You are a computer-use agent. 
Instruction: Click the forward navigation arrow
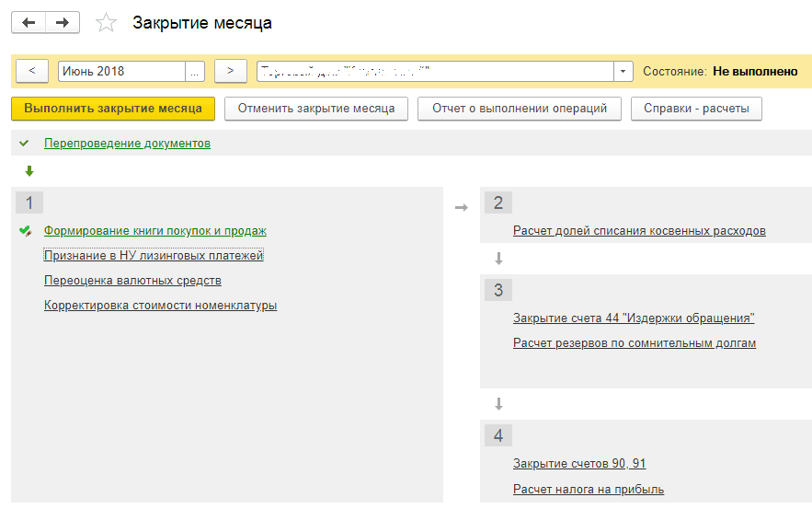click(x=62, y=23)
